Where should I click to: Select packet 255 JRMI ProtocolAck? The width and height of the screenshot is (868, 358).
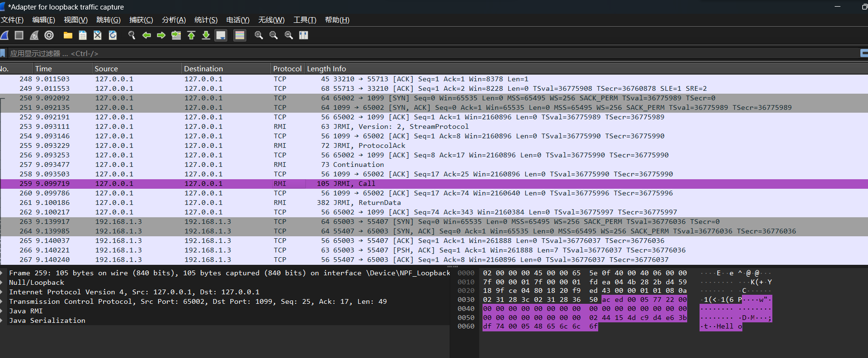click(x=434, y=145)
